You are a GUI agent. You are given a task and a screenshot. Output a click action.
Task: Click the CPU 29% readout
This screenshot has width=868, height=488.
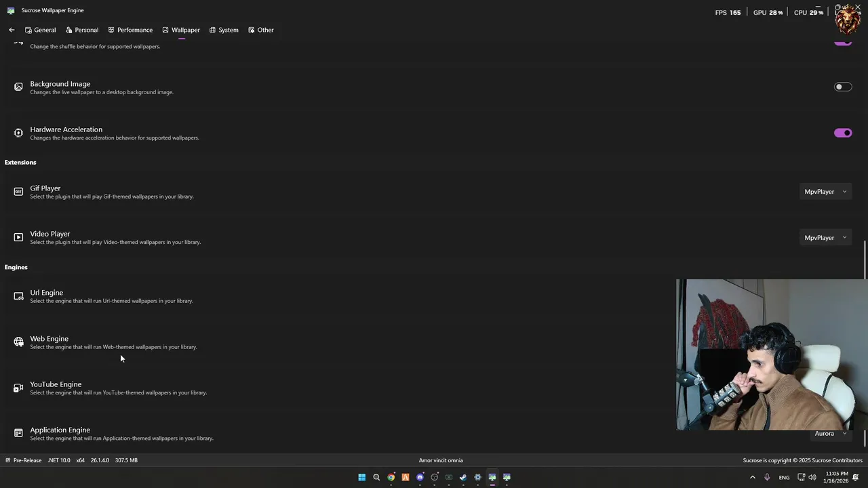808,13
